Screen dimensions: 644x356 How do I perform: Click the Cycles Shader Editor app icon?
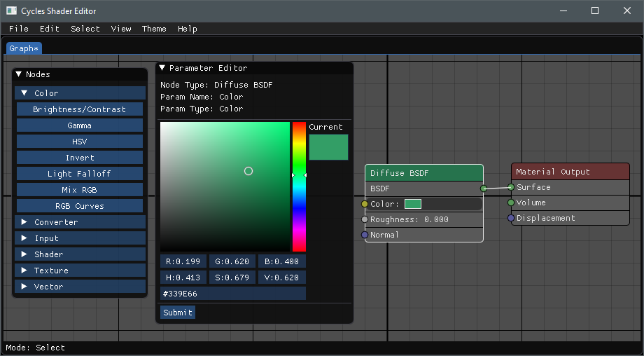click(x=11, y=11)
